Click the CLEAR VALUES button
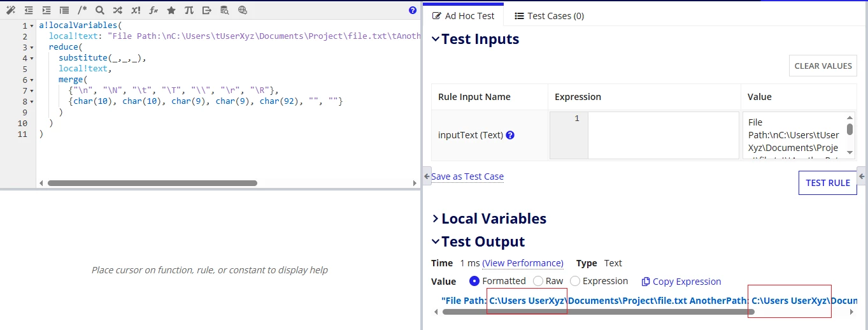The image size is (868, 330). pos(823,66)
